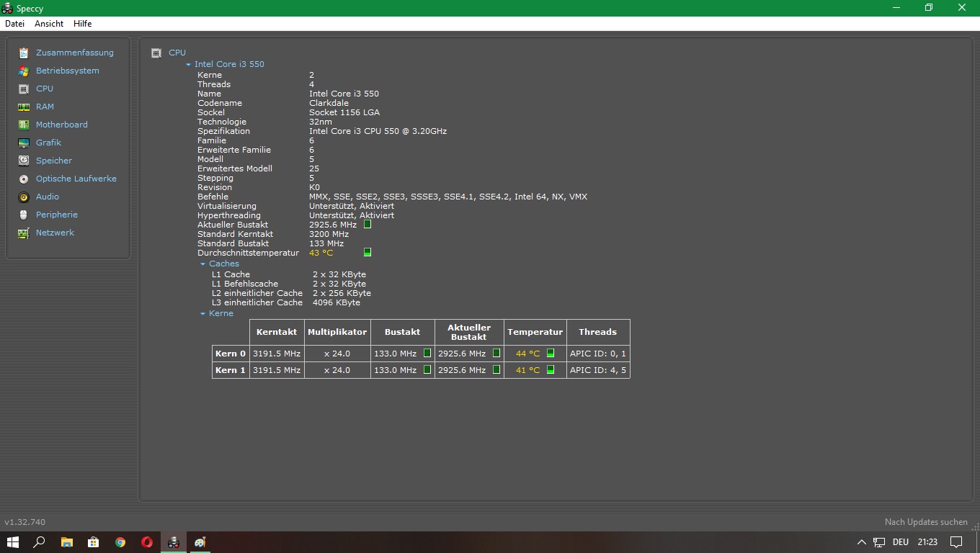Open the Hilfe menu
The image size is (980, 553).
83,24
